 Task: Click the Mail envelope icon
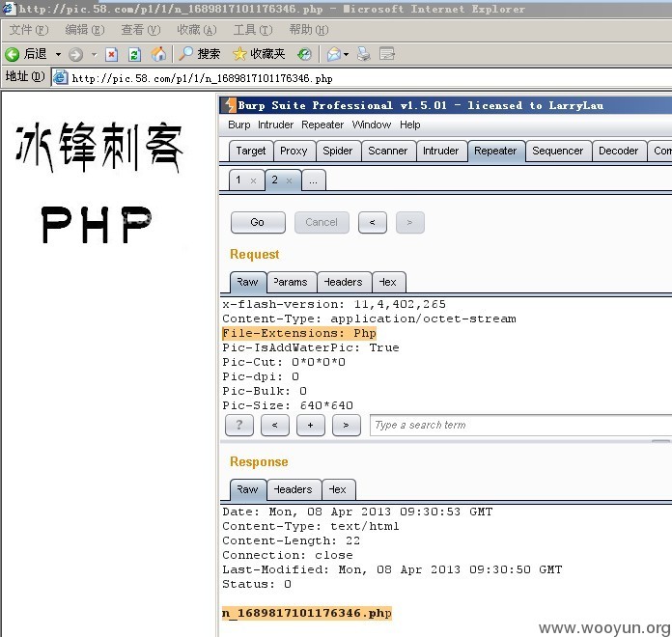click(x=334, y=54)
